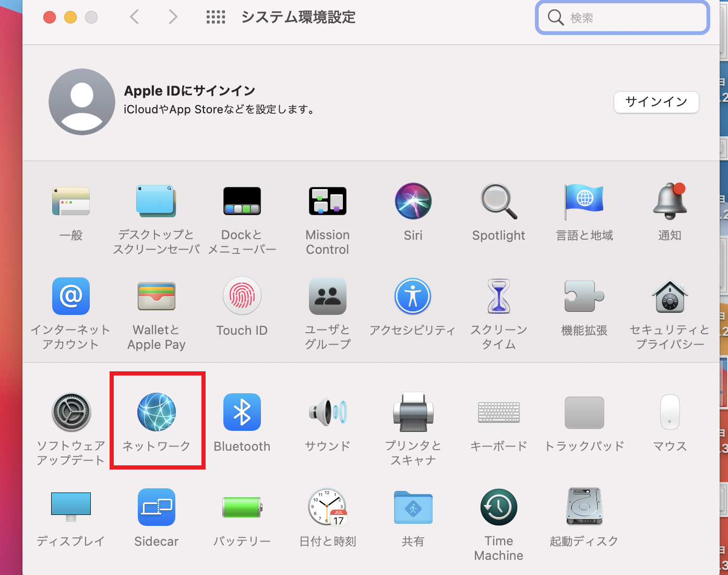Click the サインイン button
This screenshot has height=575, width=728.
tap(657, 102)
